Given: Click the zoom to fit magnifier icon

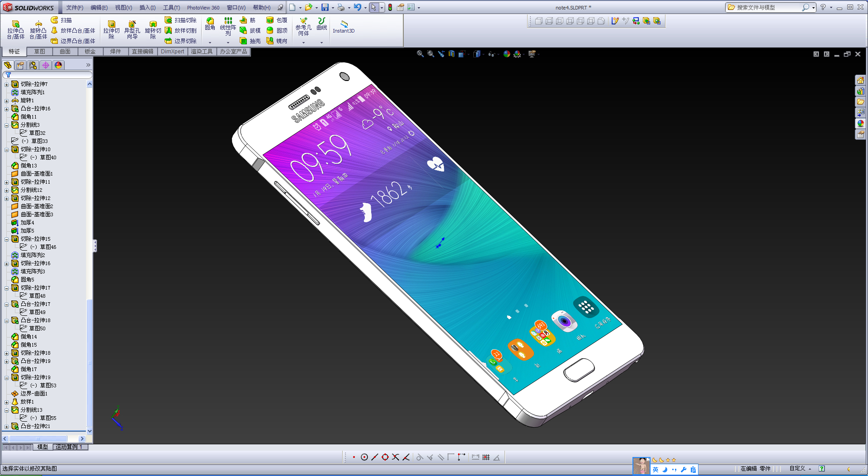Looking at the screenshot, I should pyautogui.click(x=420, y=54).
